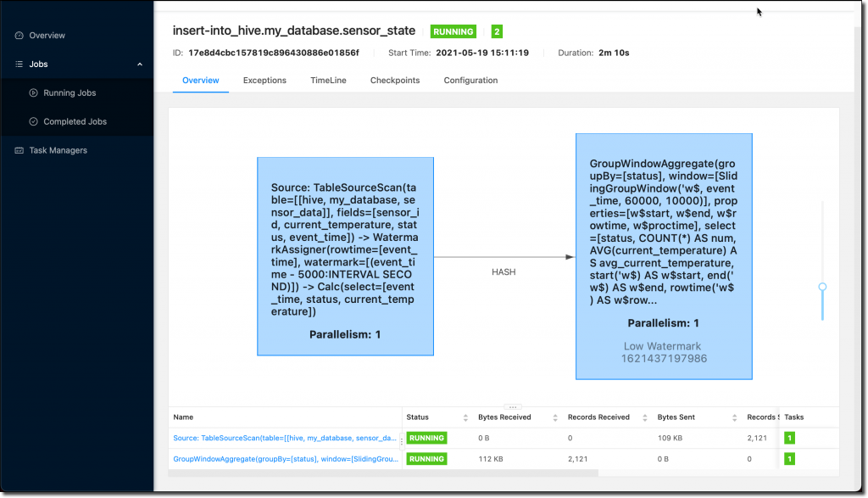Select the Overview gauge icon in sidebar
Viewport: 868px width, 498px height.
click(x=19, y=35)
